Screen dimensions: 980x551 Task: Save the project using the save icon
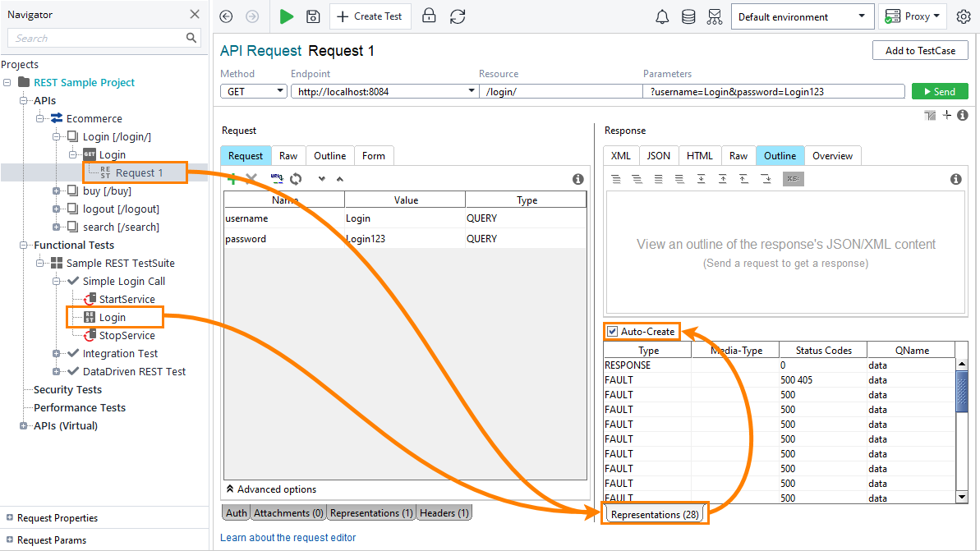(x=313, y=16)
